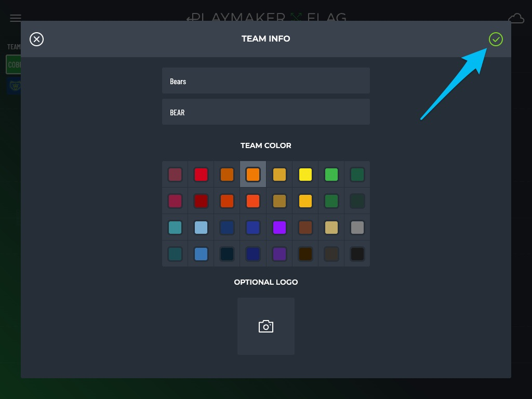This screenshot has height=399, width=532.
Task: Select the medium blue swatch in bottom row
Action: pyautogui.click(x=201, y=254)
